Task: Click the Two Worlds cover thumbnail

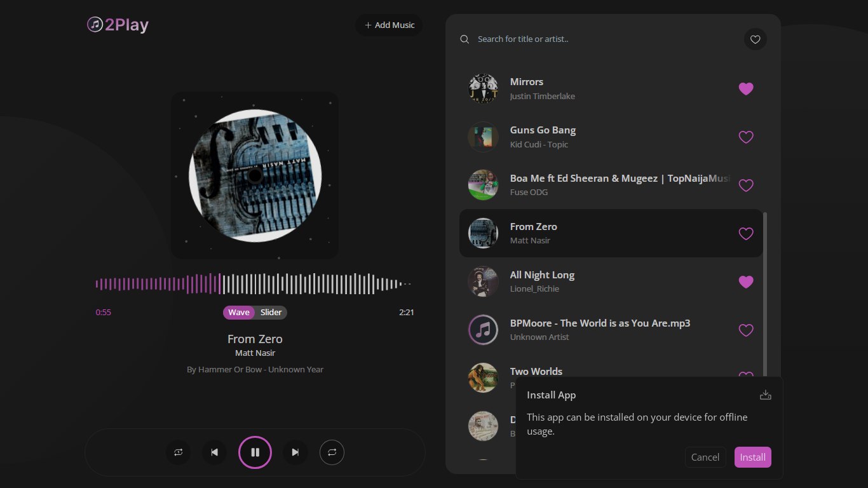Action: (x=483, y=377)
